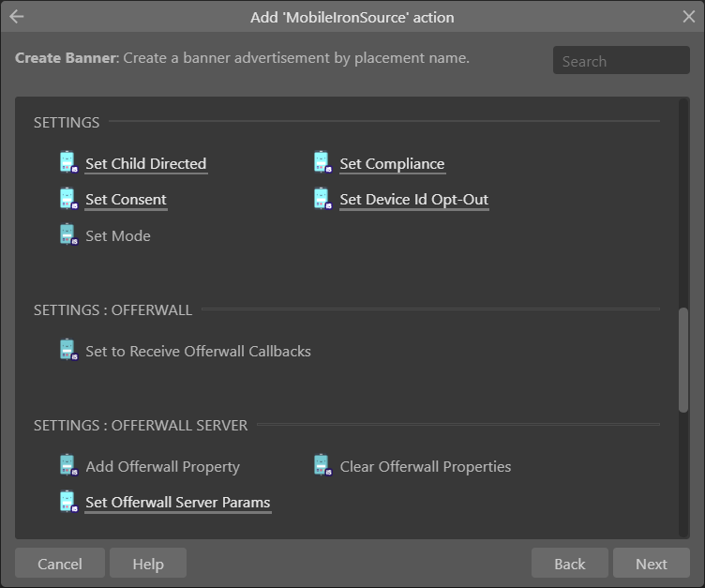The height and width of the screenshot is (588, 705).
Task: Proceed with the Next button
Action: [x=651, y=563]
